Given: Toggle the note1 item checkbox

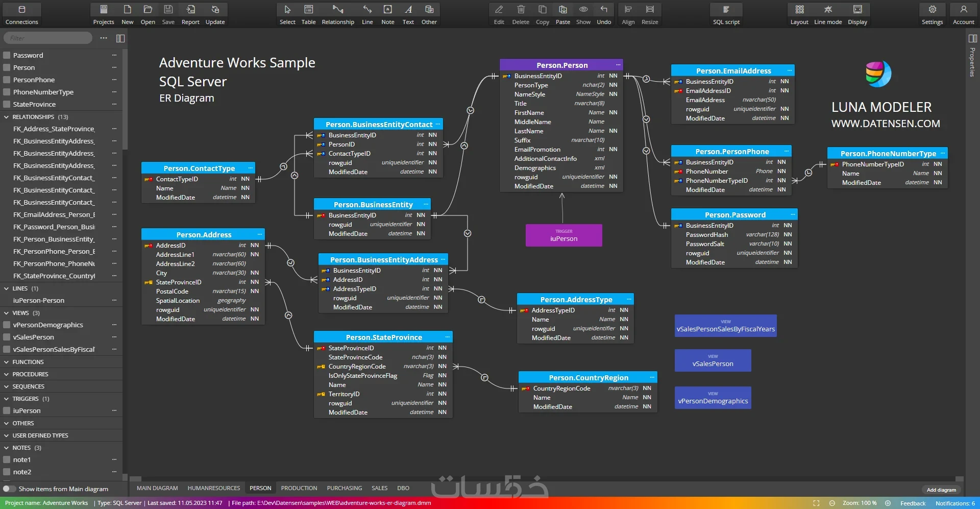Looking at the screenshot, I should pos(7,459).
